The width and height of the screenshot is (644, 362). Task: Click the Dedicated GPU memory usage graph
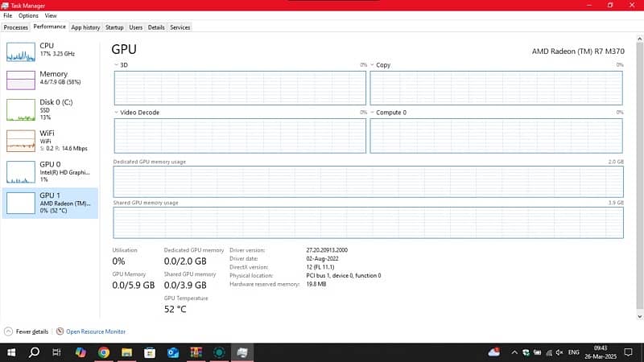click(369, 182)
